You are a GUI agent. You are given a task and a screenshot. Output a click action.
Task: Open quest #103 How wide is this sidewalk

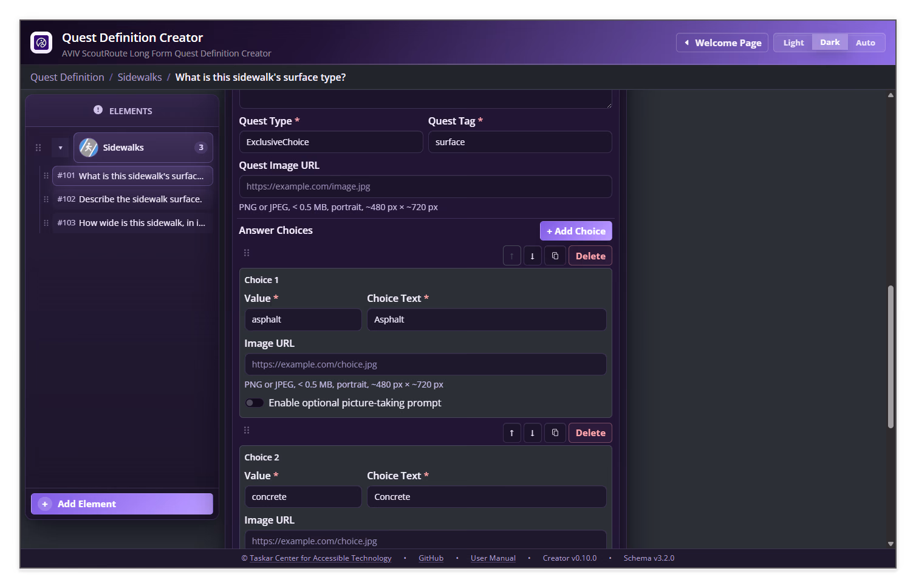[132, 223]
